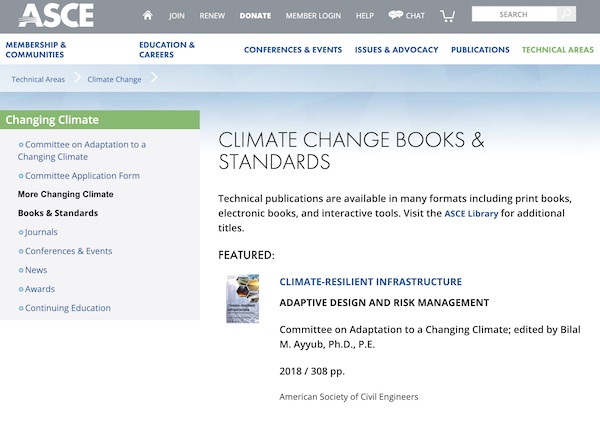Go to home via the house icon
600x428 pixels.
(148, 15)
